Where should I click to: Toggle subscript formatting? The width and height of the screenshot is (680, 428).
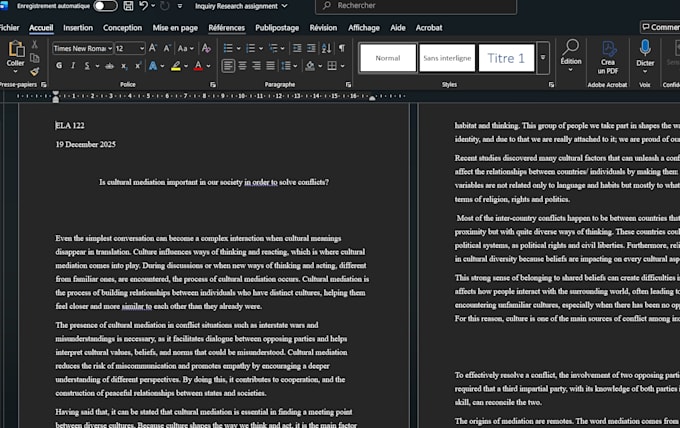coord(124,66)
